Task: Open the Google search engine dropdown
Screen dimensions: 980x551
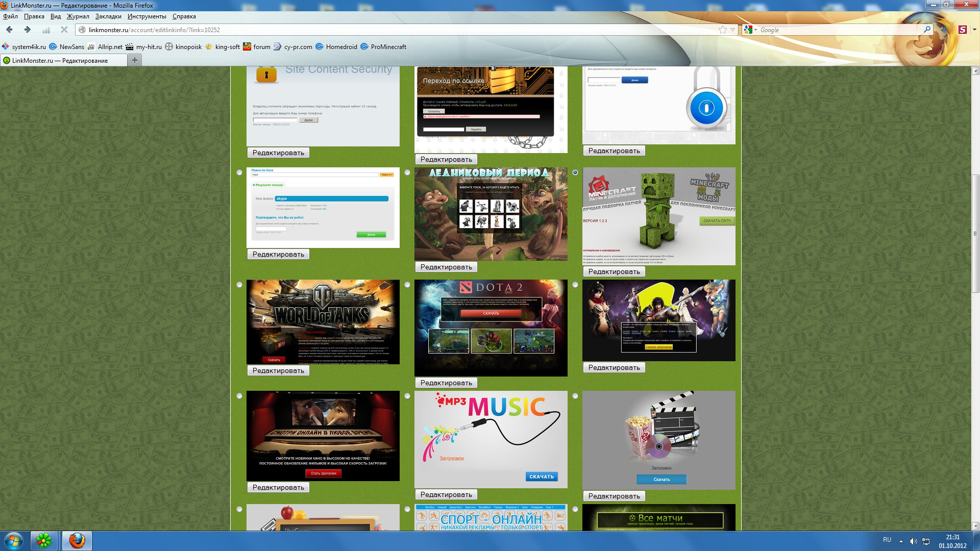Action: (x=750, y=30)
